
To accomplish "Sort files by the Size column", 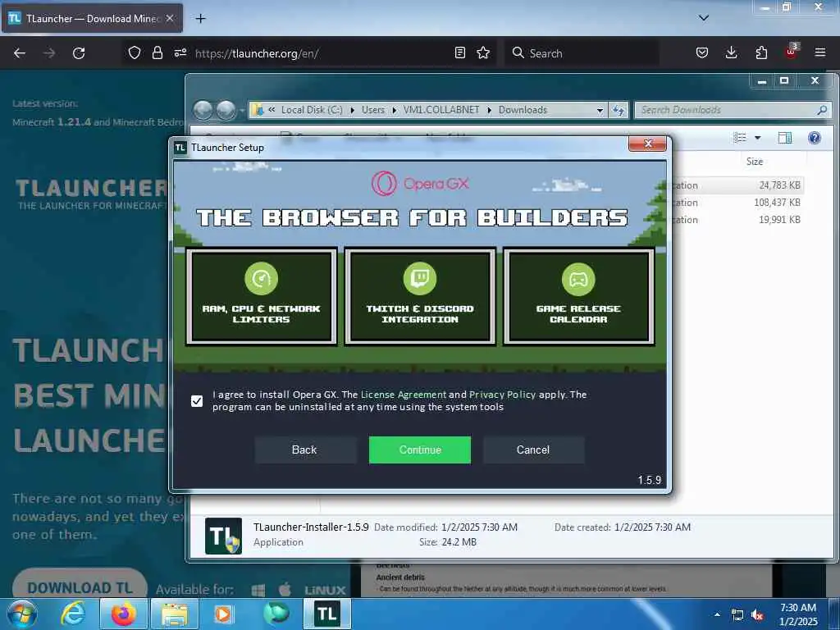I will coord(755,162).
